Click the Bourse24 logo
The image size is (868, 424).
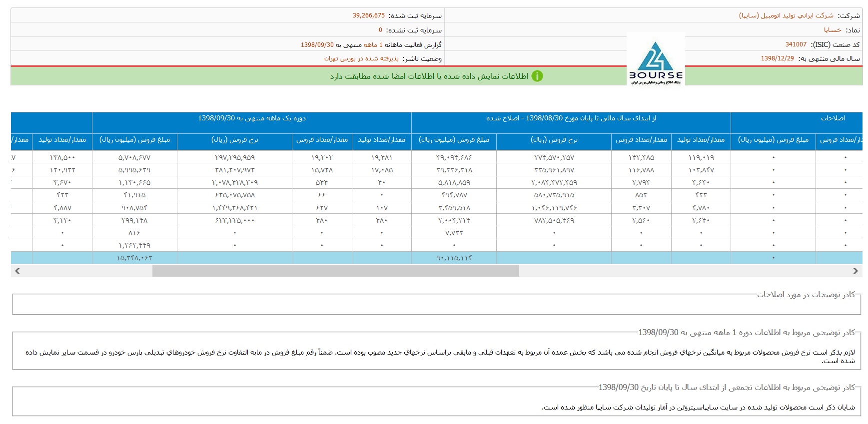(x=656, y=59)
